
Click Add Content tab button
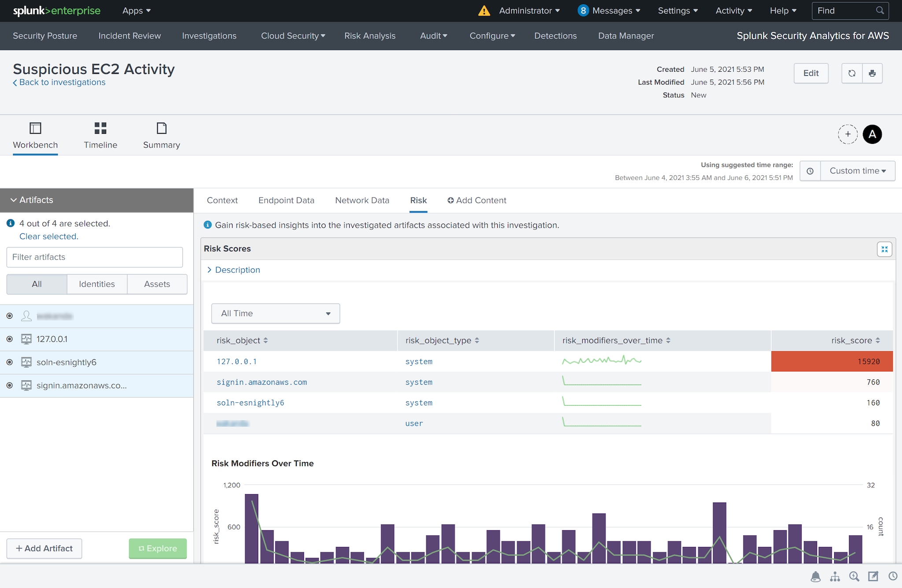[477, 200]
